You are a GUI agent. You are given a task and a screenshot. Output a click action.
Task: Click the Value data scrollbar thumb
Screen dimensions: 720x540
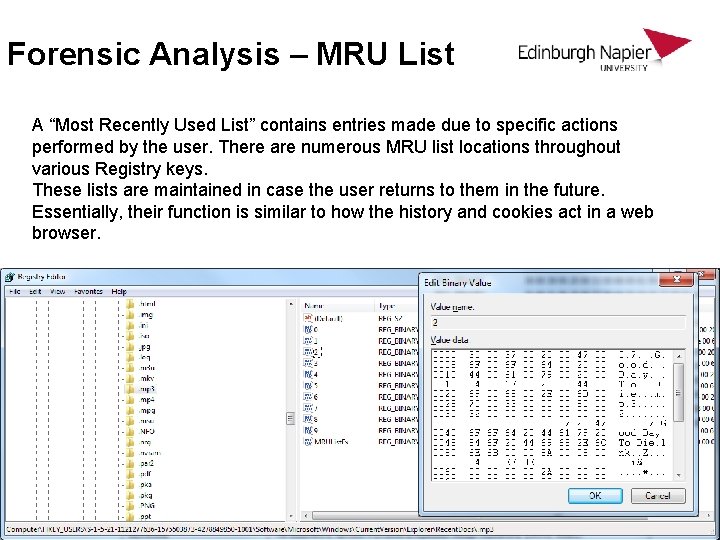[679, 393]
